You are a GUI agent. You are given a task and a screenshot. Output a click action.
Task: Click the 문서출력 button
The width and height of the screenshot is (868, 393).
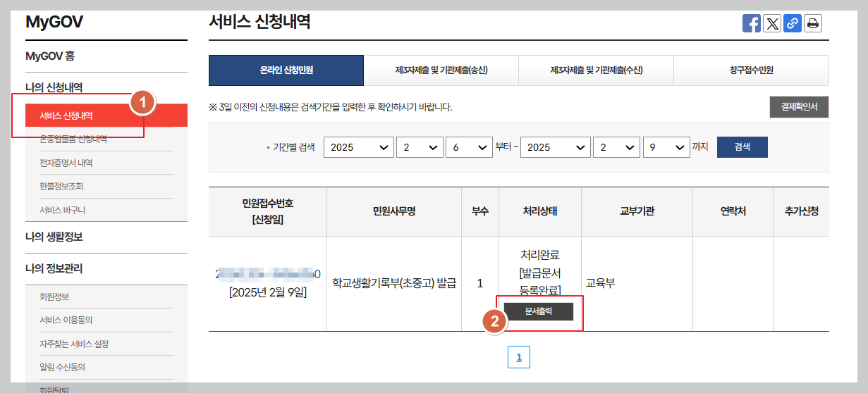coord(539,311)
